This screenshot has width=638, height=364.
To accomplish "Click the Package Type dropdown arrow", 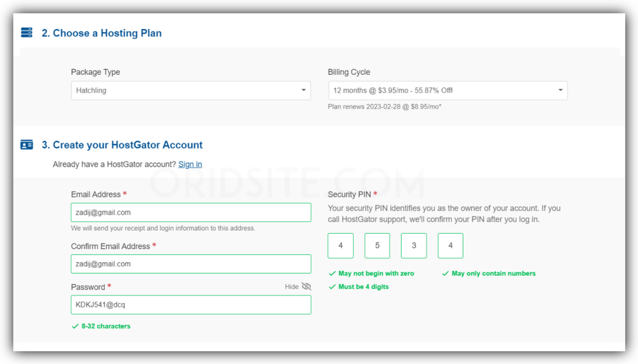I will [x=303, y=90].
